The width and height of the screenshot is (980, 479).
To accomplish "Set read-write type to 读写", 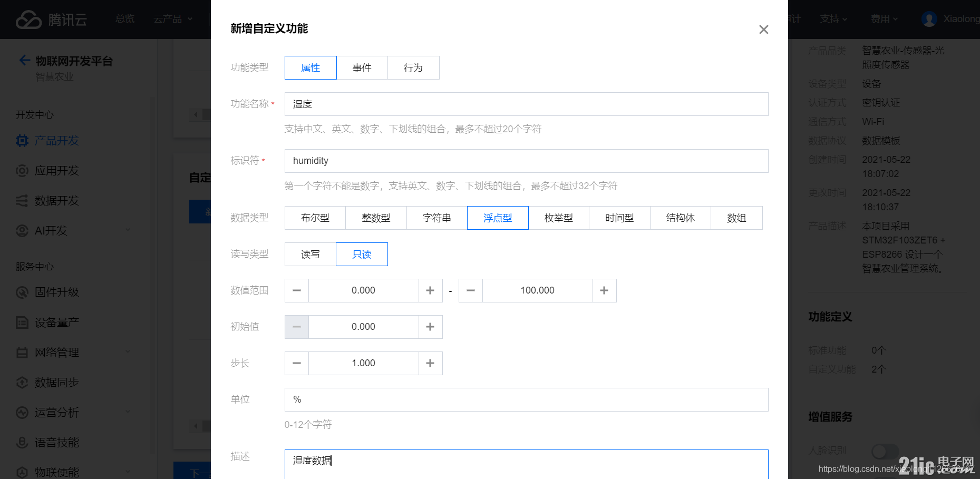I will [x=311, y=255].
